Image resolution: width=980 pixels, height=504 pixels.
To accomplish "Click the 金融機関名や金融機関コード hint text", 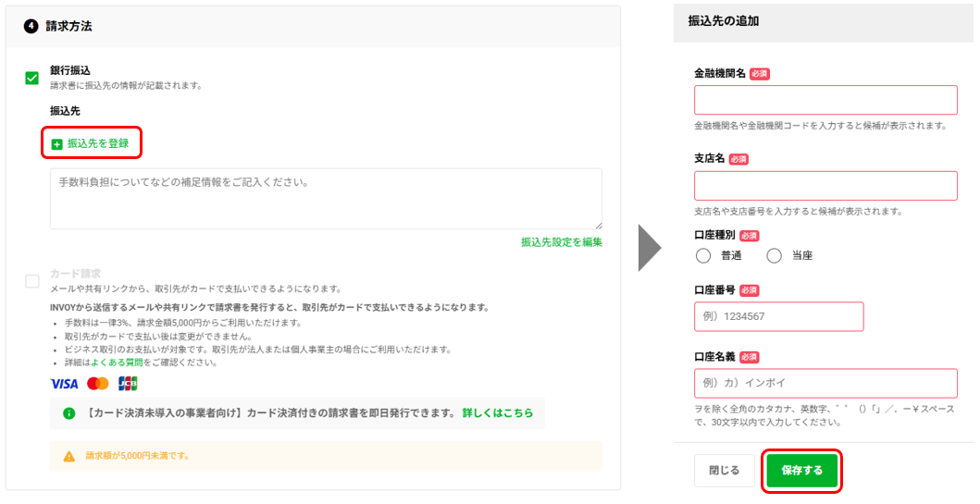I will coord(821,126).
